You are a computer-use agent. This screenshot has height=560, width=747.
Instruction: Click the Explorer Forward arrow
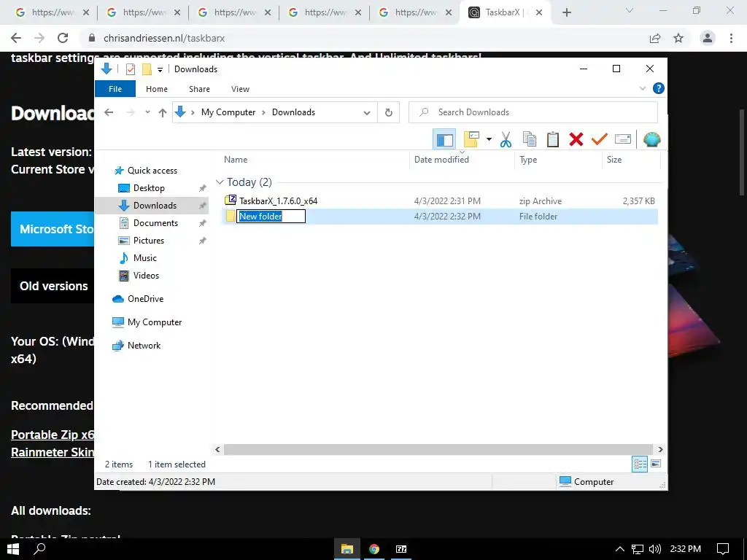pos(130,112)
